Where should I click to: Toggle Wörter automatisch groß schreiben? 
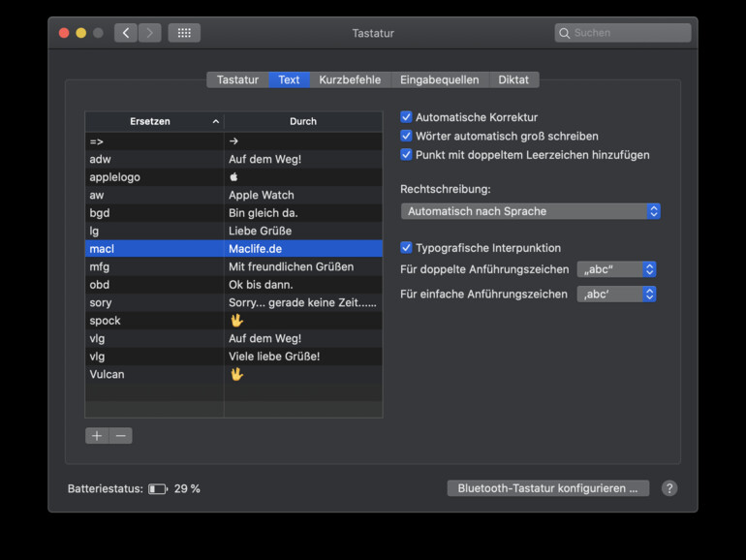[407, 136]
